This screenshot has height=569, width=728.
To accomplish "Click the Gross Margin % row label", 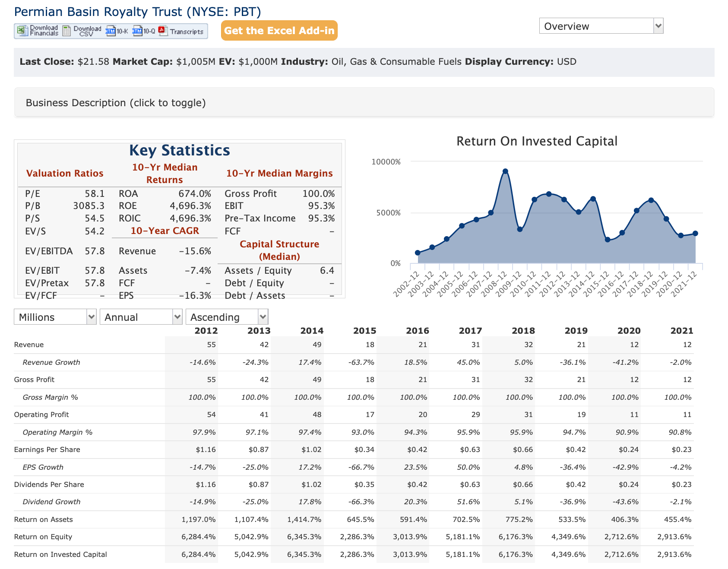I will pyautogui.click(x=50, y=397).
